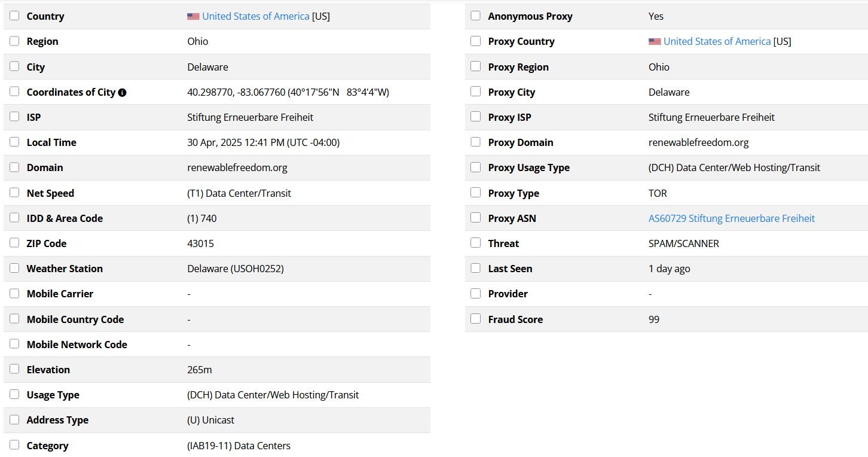Select the Proxy ISP checkbox
Viewport: 868px width, 457px height.
tap(476, 117)
